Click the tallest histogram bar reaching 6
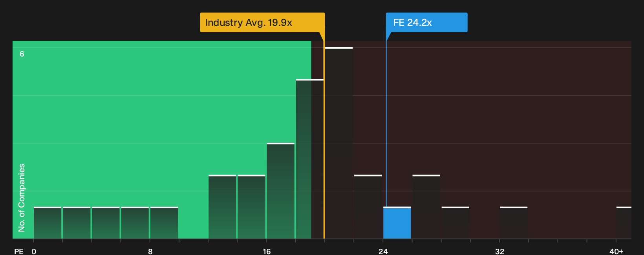644x255 pixels. click(x=339, y=143)
